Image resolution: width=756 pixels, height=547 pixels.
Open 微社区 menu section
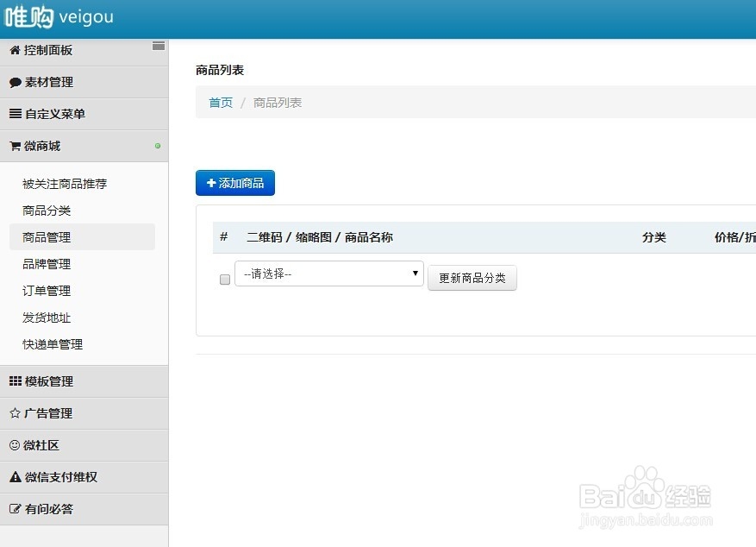click(84, 444)
